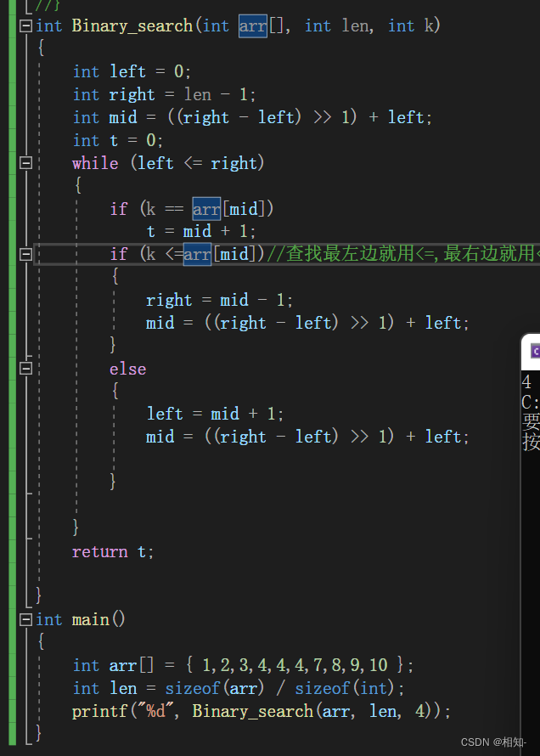Screen dimensions: 540x756
Task: Click the first 'mid = ((right - left) >> 1) + left;' inside if block
Action: [307, 323]
